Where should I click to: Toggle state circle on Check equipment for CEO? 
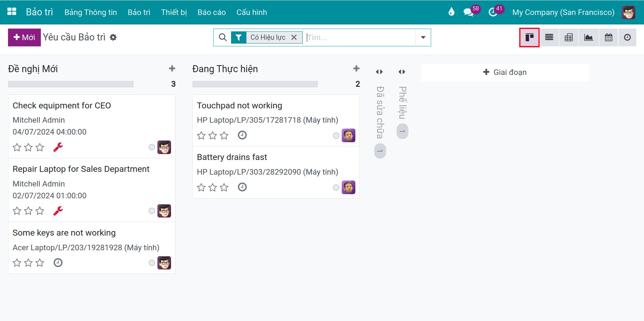coord(152,147)
